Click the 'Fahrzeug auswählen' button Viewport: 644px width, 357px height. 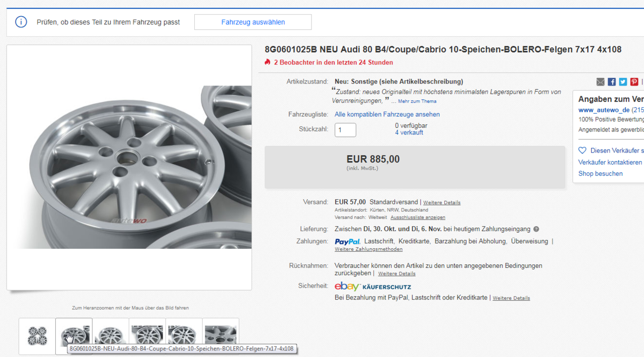[x=253, y=22]
